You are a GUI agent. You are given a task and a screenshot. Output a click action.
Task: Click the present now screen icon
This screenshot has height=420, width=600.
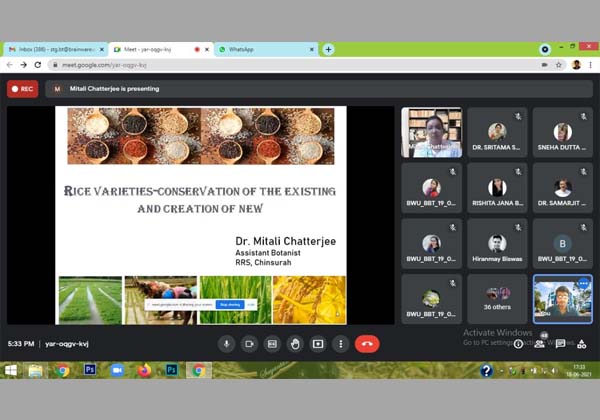coord(318,343)
